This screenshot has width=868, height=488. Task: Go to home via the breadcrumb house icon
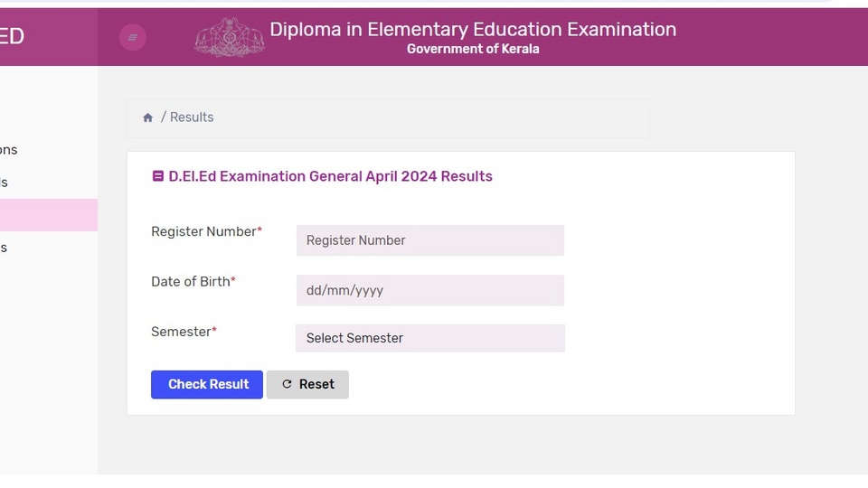[x=147, y=117]
